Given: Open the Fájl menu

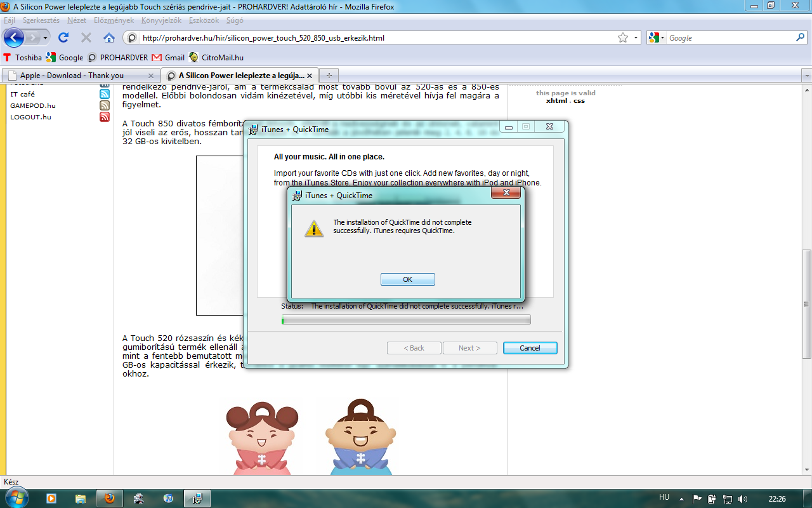Looking at the screenshot, I should click(10, 20).
